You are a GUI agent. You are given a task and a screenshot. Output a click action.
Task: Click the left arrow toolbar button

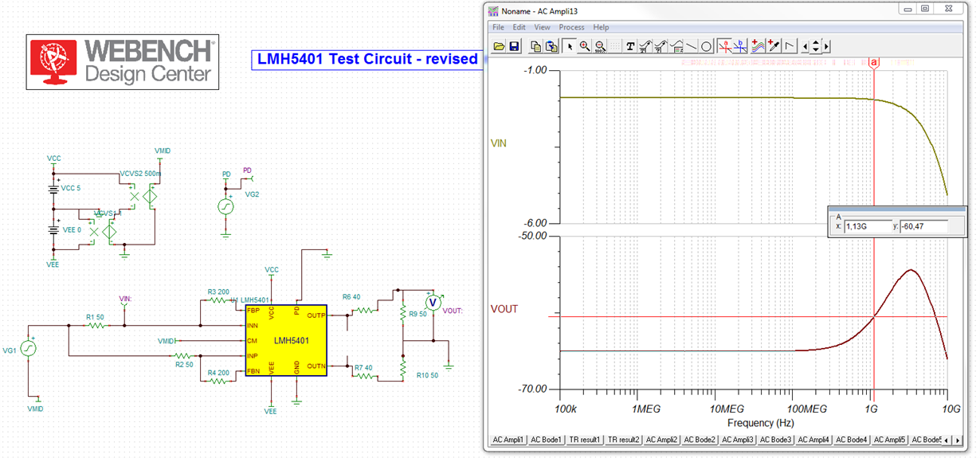click(x=806, y=46)
